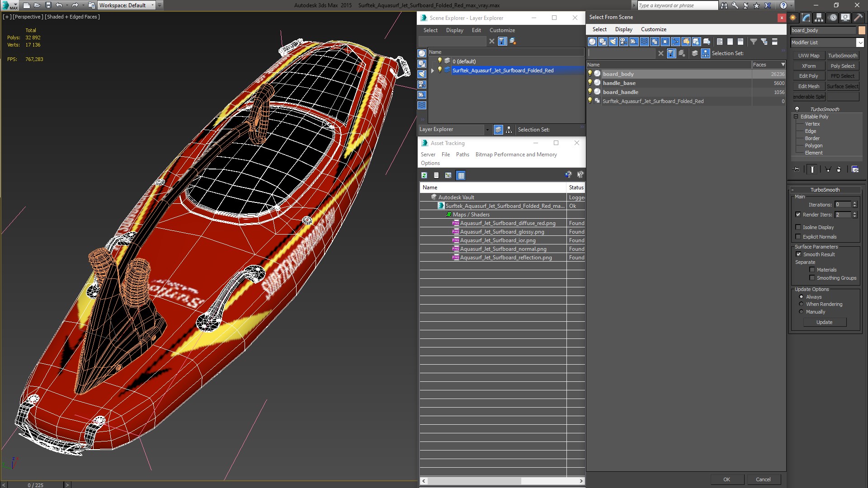Toggle Display Geometry filter in Select From Scene
The image size is (868, 488).
(x=592, y=42)
